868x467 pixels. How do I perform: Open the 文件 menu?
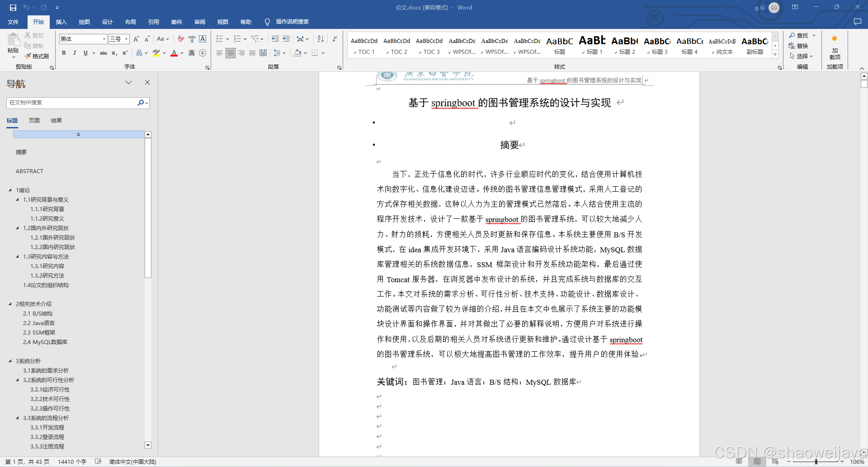[13, 22]
